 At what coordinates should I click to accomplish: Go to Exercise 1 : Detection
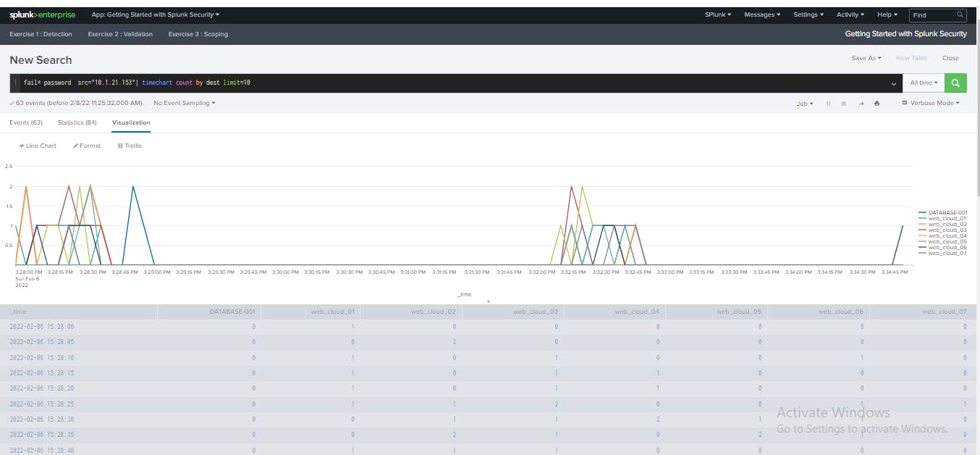coord(41,34)
